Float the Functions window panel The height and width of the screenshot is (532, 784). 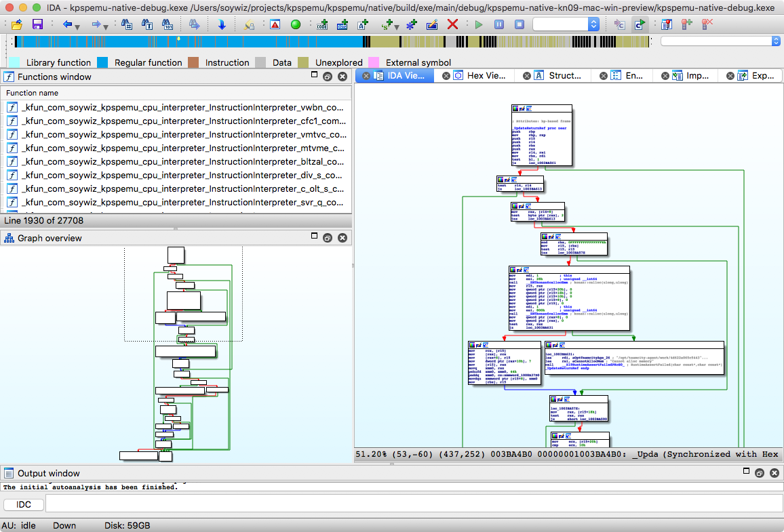click(x=327, y=77)
